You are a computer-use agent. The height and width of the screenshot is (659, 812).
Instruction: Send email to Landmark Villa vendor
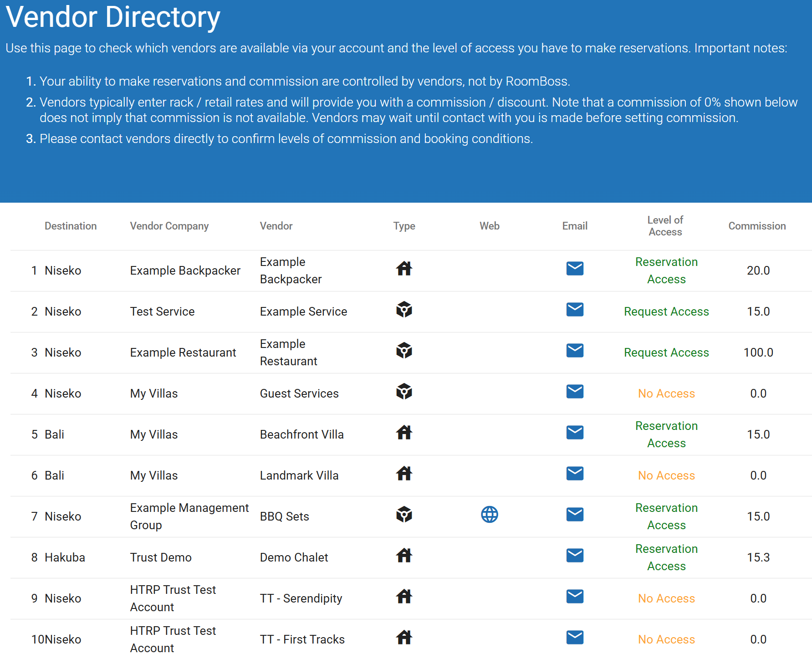point(575,474)
